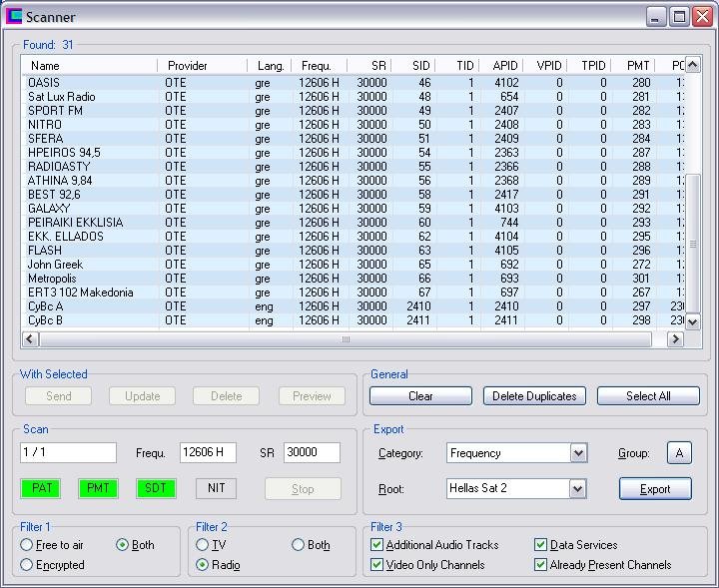This screenshot has height=588, width=719.
Task: Select the OASIS channel row
Action: 354,83
